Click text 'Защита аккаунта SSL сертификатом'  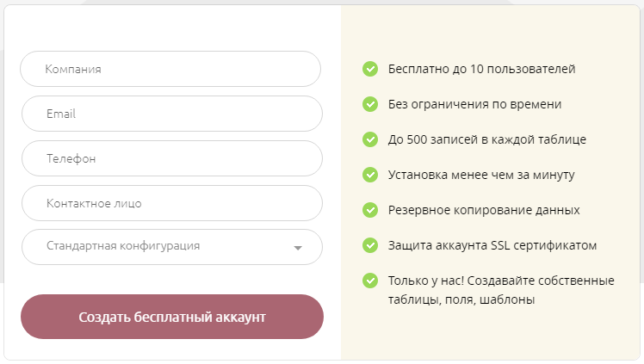(492, 245)
